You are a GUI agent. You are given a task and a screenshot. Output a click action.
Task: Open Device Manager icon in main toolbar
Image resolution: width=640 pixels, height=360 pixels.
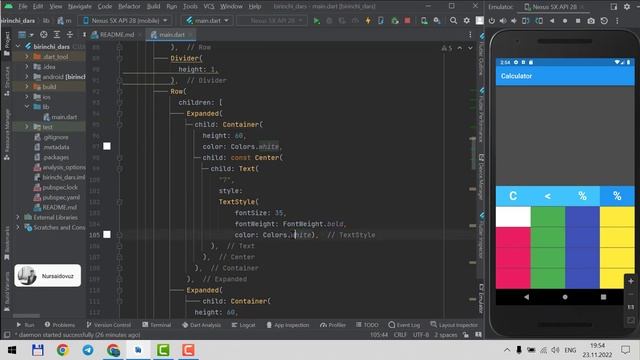[x=424, y=20]
